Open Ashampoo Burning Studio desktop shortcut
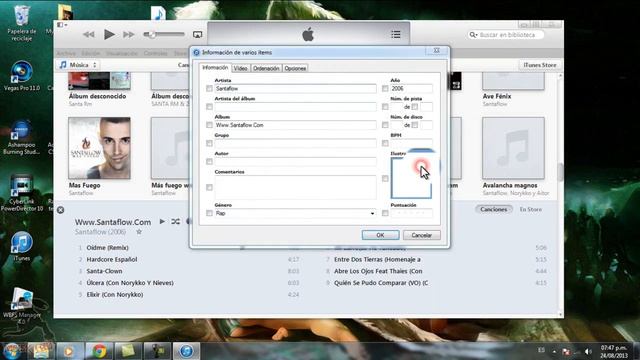The height and width of the screenshot is (360, 640). [21, 138]
